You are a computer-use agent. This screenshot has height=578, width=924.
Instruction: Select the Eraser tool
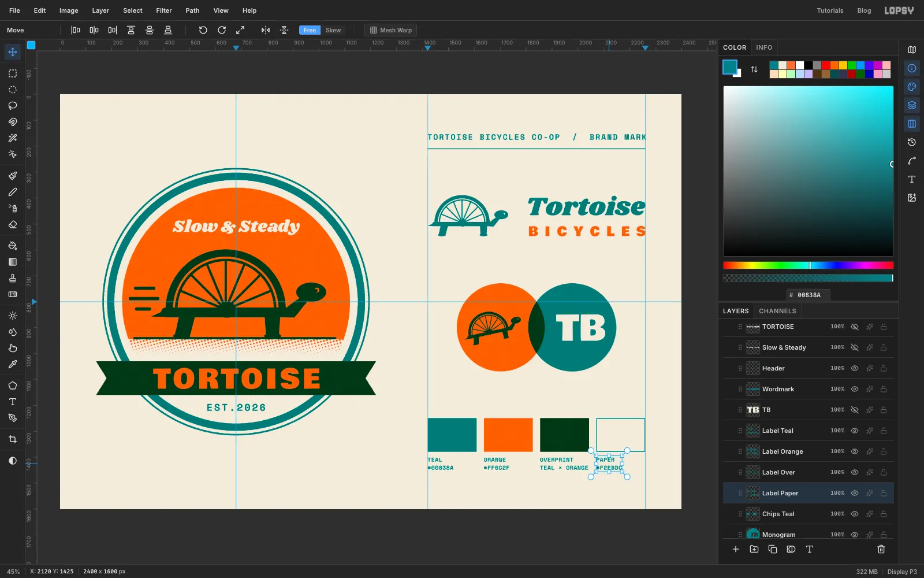[13, 224]
